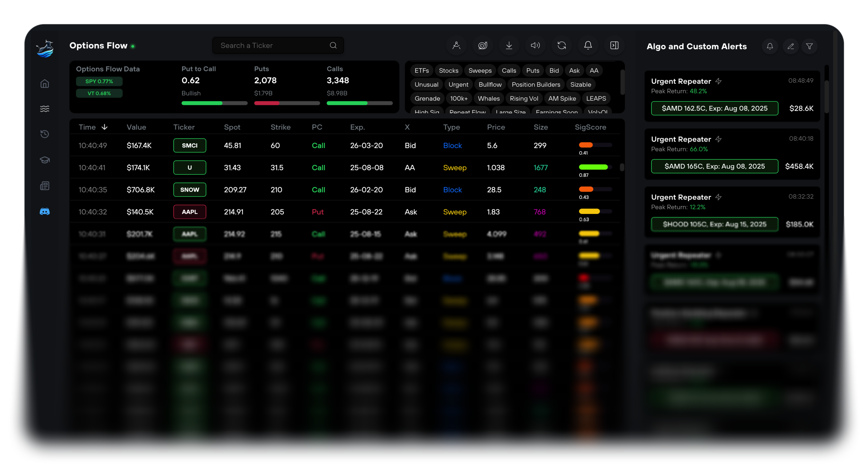
Task: Filter the Algo and Custom Alerts
Action: [809, 47]
